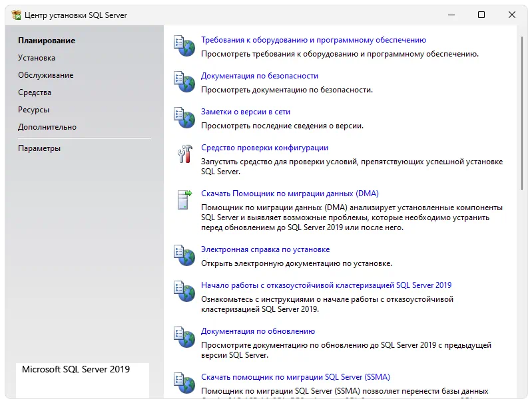Open Заметки о версии в сети link
The height and width of the screenshot is (405, 532).
coord(246,112)
